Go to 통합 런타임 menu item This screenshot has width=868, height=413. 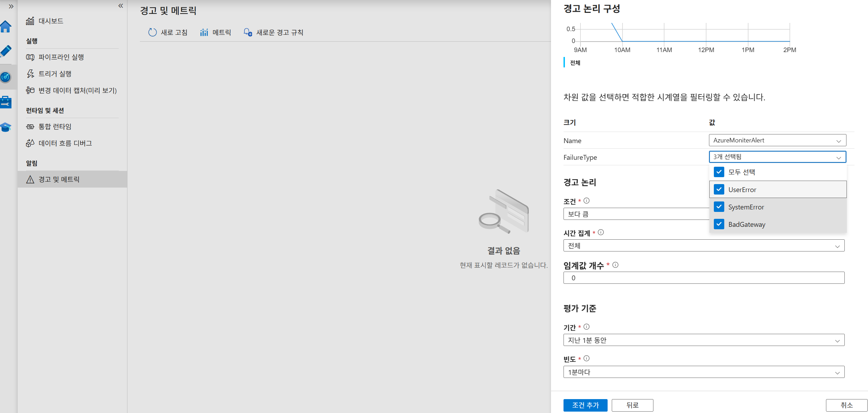click(55, 126)
